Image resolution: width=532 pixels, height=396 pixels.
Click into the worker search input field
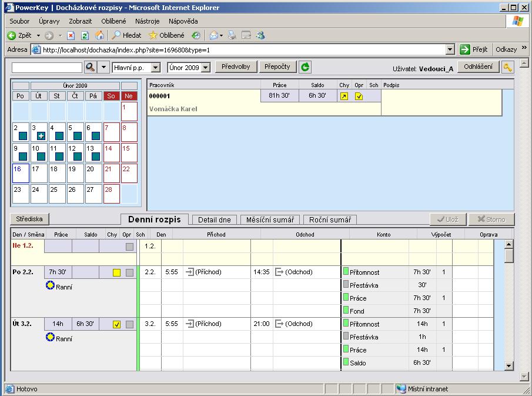pyautogui.click(x=47, y=68)
